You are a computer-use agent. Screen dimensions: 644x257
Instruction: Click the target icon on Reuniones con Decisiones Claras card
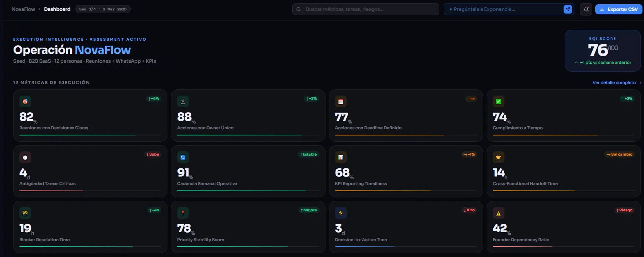pos(25,101)
